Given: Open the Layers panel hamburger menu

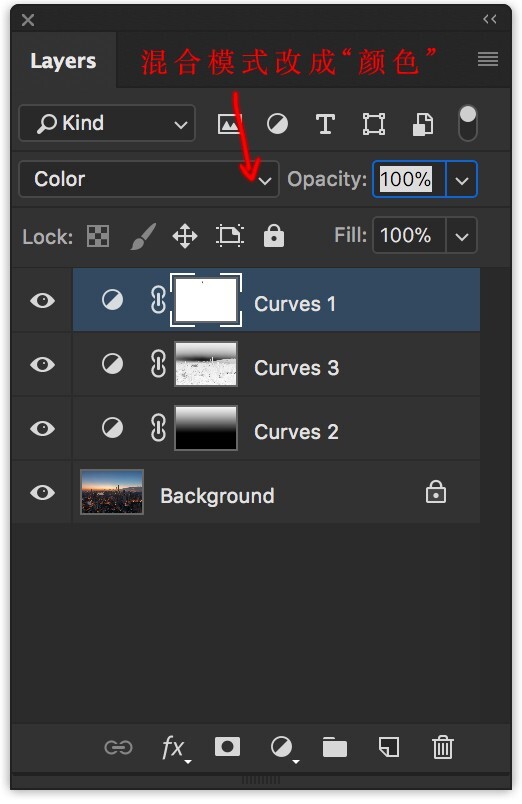Looking at the screenshot, I should (488, 59).
